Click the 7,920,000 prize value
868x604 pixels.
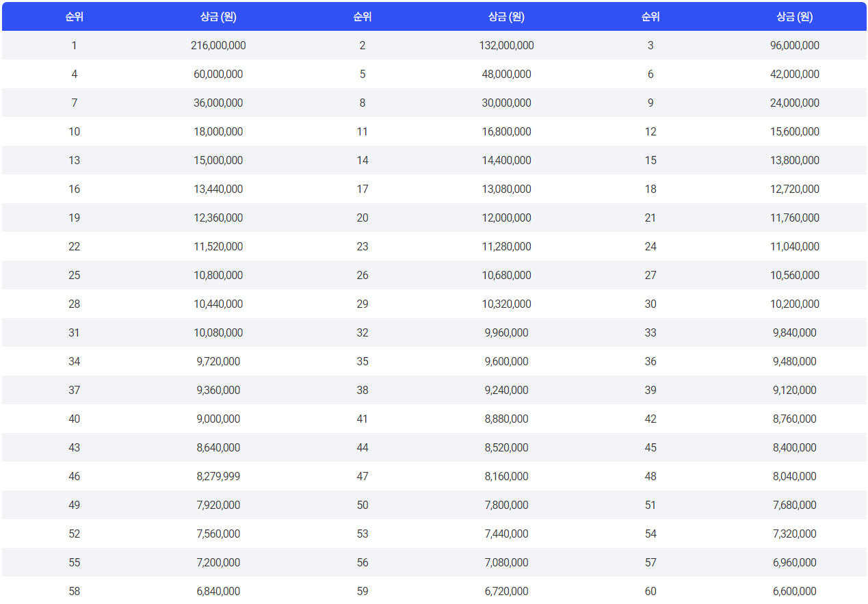point(218,505)
